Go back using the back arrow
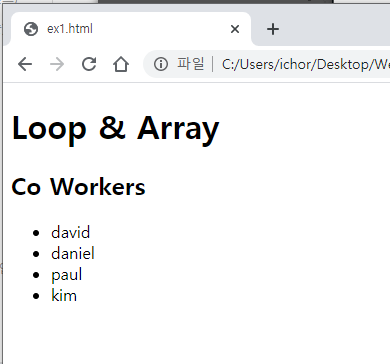The height and width of the screenshot is (364, 390). [25, 64]
